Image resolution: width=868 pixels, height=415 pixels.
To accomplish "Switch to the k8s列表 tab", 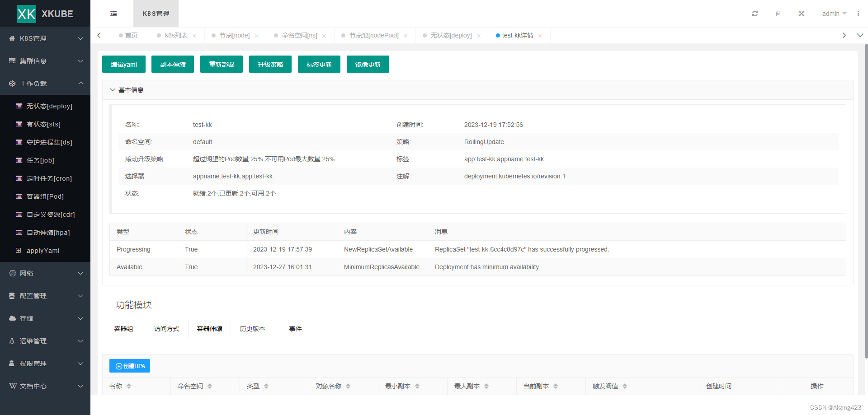I will click(x=176, y=35).
